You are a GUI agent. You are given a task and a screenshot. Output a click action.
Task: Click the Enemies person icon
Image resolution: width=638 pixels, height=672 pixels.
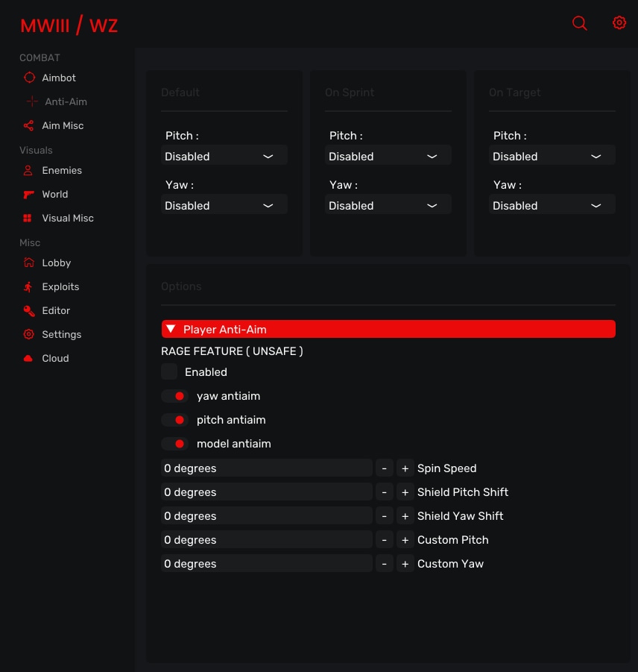(x=28, y=170)
